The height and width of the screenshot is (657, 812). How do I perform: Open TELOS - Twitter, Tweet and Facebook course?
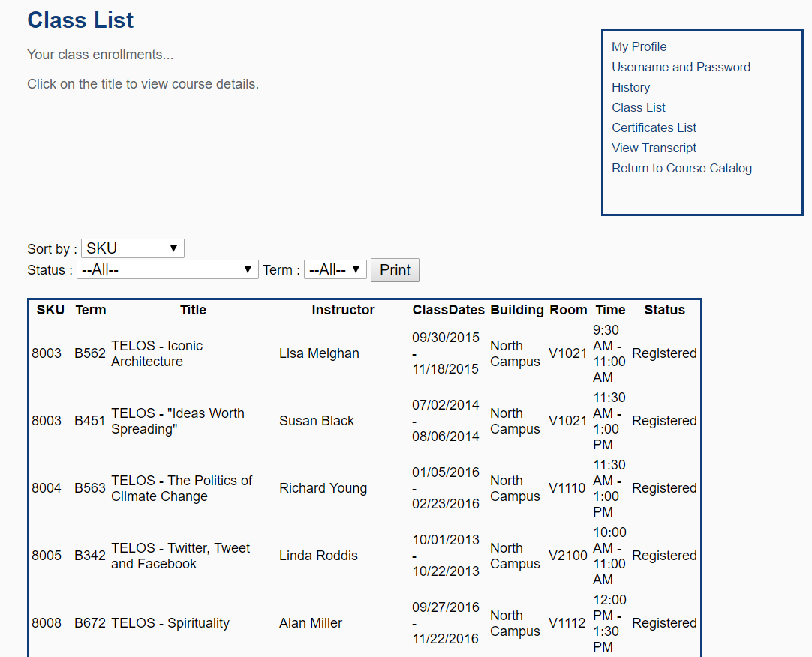[180, 556]
